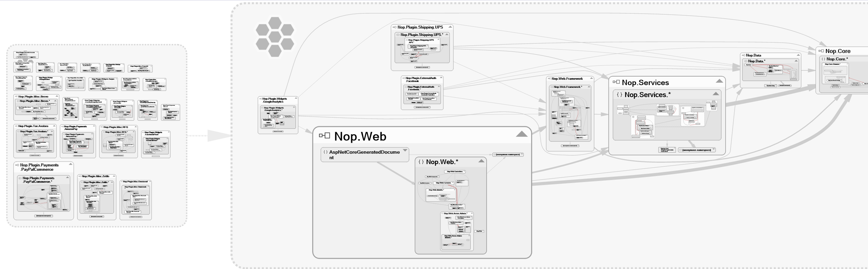Screen dimensions: 868x269
Task: Click the Nop.Plugin.Payments.PayPalCommerce.* namespace braces icon
Action: [x=20, y=178]
